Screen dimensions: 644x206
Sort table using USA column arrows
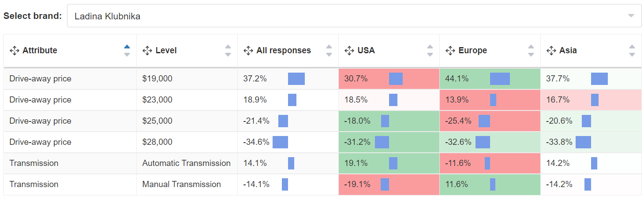point(430,51)
